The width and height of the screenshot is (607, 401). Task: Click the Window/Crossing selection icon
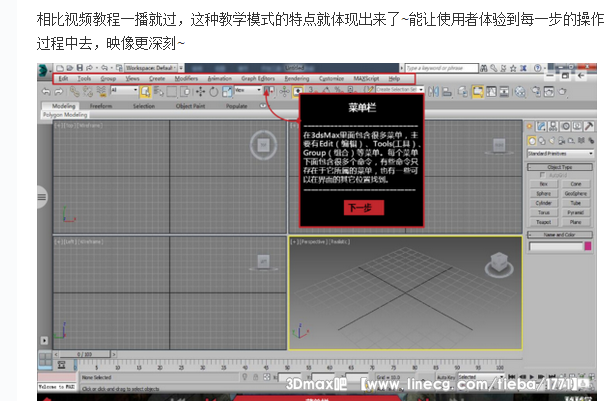click(x=185, y=92)
